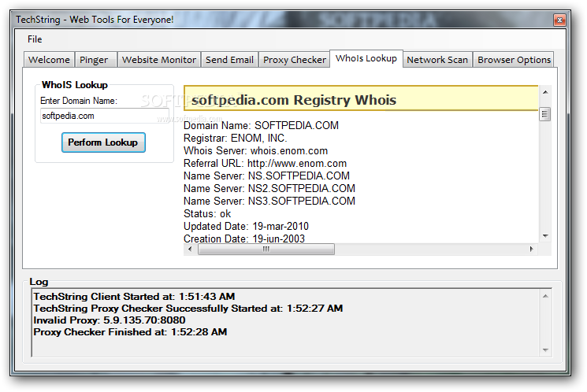
Task: Click Creation Date: 19-jun-2003 line
Action: click(x=244, y=239)
